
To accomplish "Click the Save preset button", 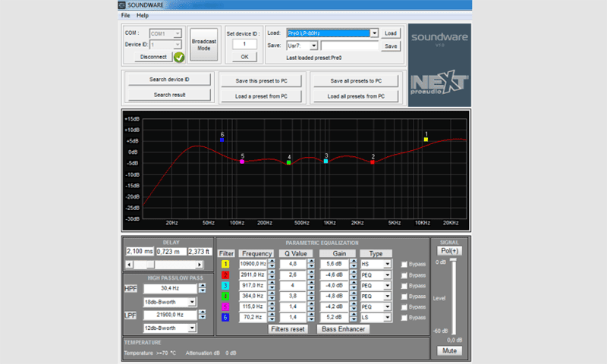I will [x=391, y=46].
